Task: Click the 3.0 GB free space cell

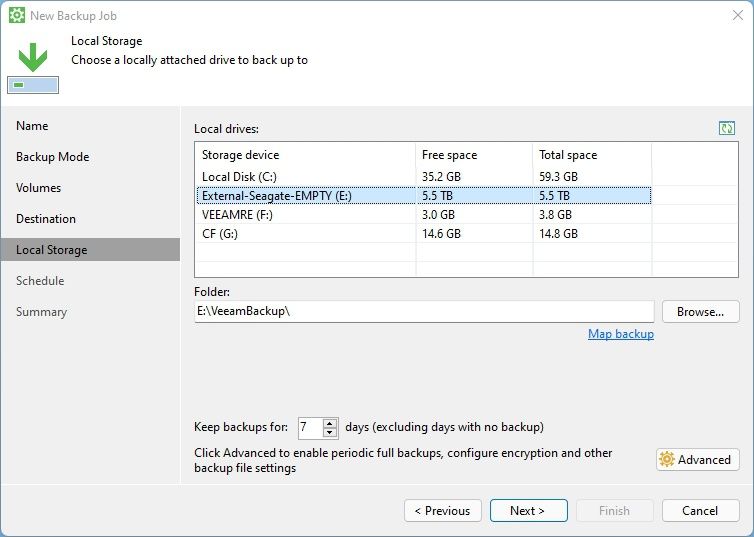Action: [438, 214]
